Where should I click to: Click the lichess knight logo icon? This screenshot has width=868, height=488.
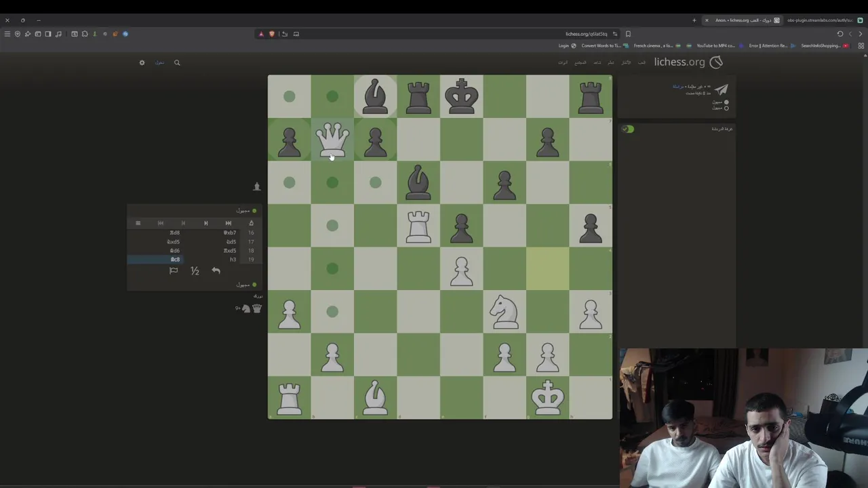[x=716, y=62]
